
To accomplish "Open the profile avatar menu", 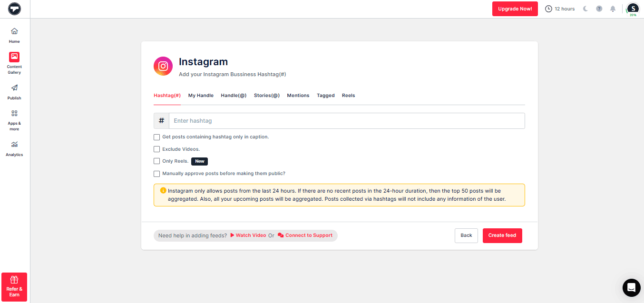I will coord(633,9).
